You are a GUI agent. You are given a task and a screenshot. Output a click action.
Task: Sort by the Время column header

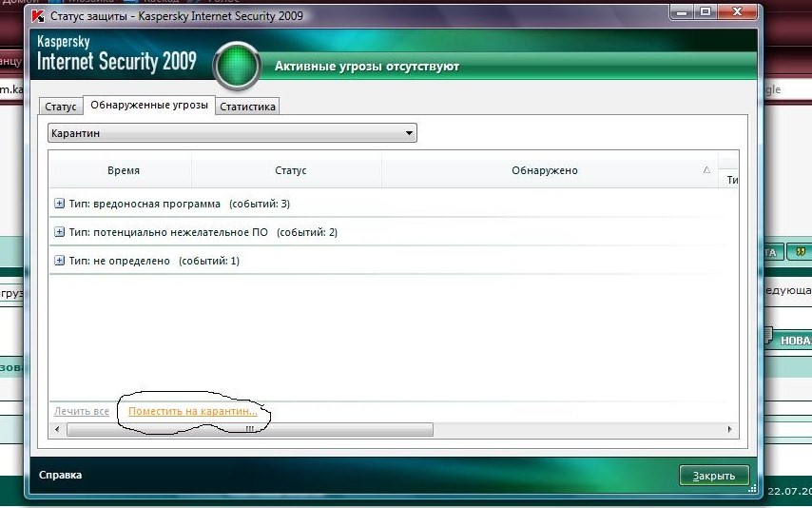point(124,170)
